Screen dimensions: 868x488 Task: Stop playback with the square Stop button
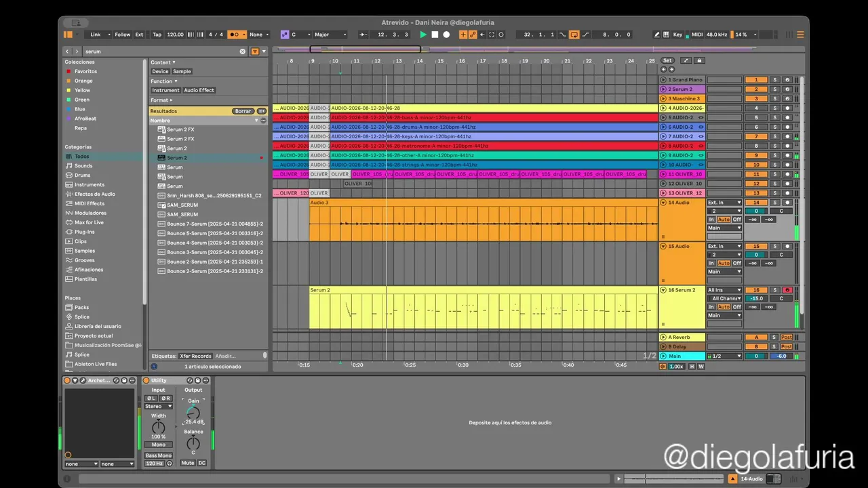tap(435, 35)
